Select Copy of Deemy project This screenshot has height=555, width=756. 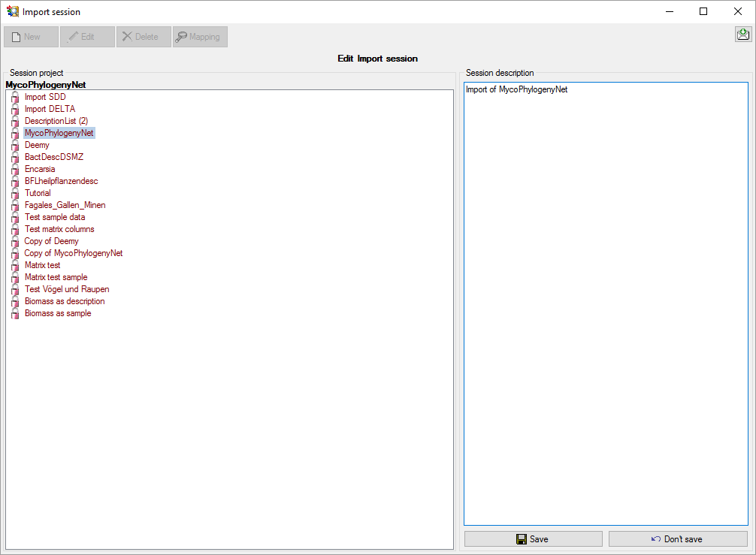point(52,241)
